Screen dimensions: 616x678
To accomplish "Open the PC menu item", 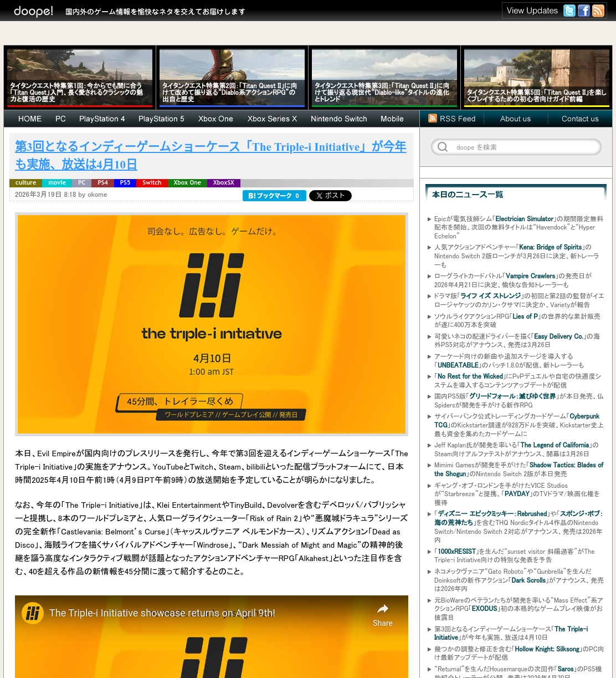I will (x=60, y=119).
